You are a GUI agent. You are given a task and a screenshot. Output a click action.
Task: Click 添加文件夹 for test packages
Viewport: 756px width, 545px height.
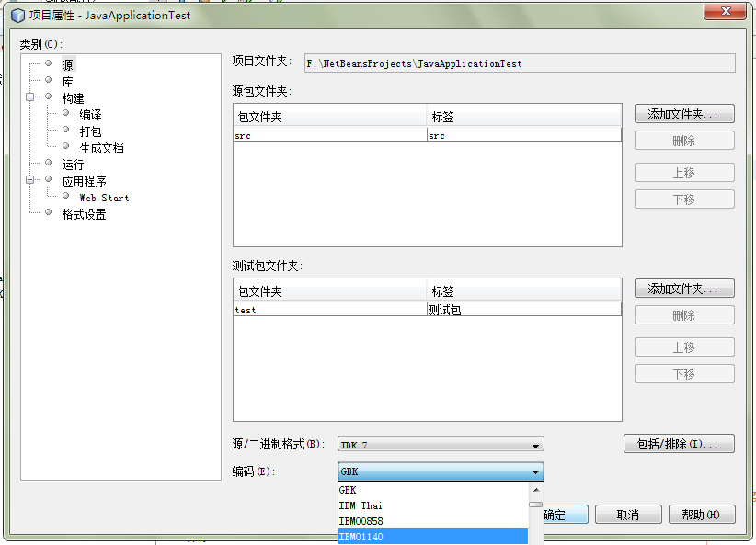pyautogui.click(x=684, y=289)
